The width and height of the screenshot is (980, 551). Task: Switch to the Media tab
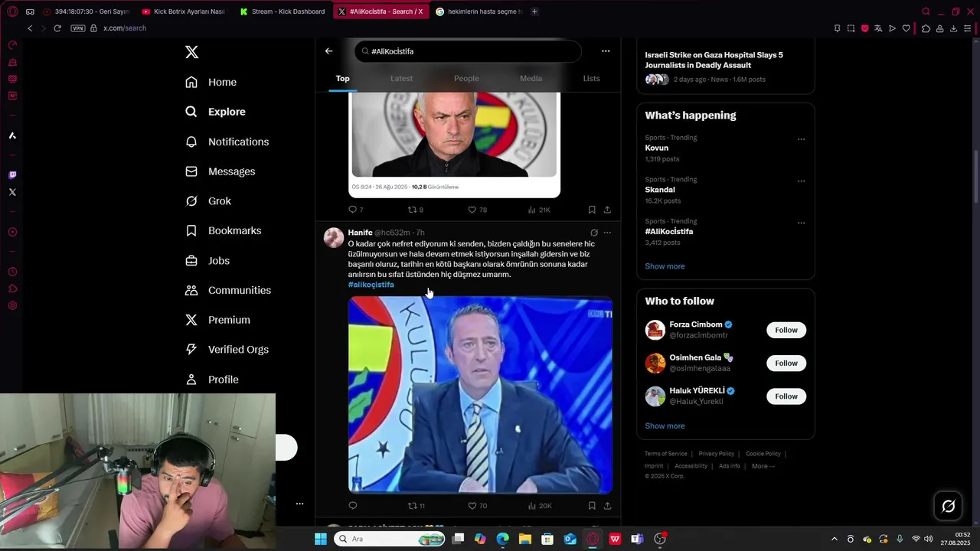coord(531,78)
